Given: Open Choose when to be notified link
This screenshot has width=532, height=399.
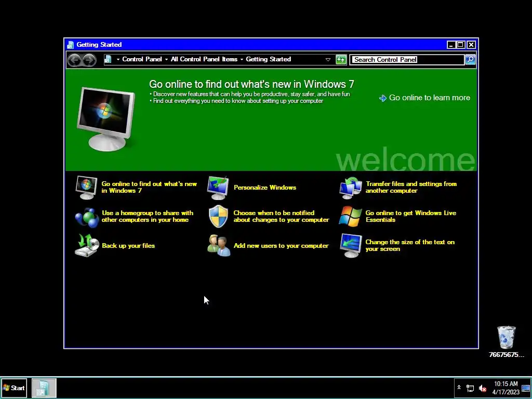Looking at the screenshot, I should tap(281, 217).
